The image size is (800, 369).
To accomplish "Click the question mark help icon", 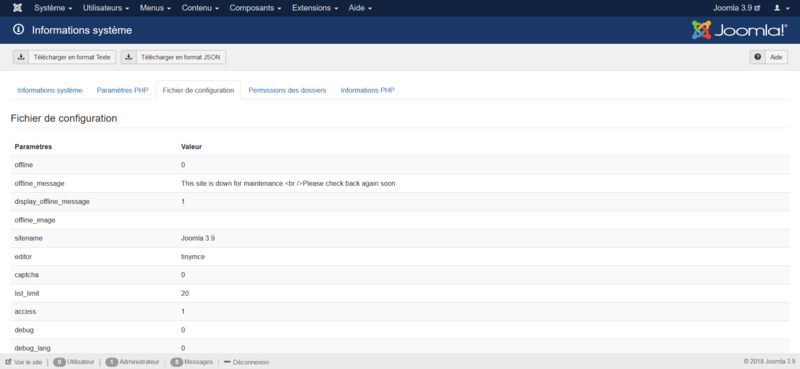I will [x=758, y=57].
